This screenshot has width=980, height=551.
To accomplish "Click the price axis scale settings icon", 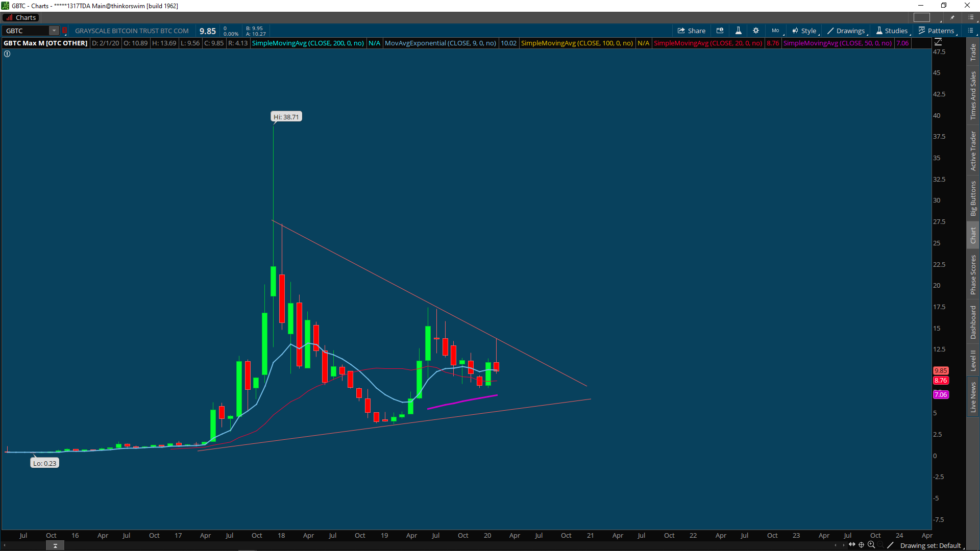I will 938,42.
